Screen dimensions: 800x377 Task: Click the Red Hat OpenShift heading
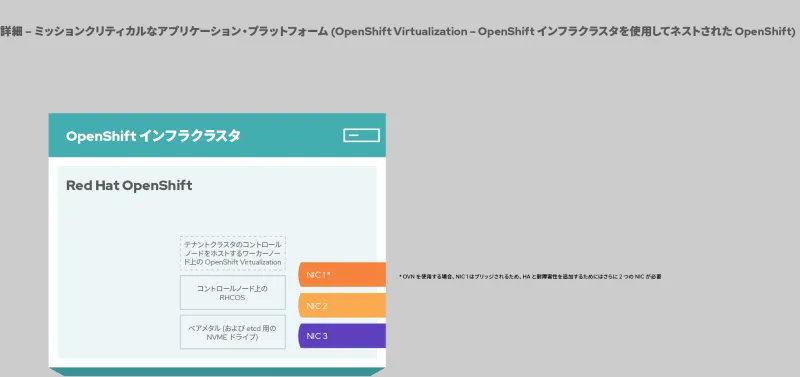pyautogui.click(x=129, y=186)
